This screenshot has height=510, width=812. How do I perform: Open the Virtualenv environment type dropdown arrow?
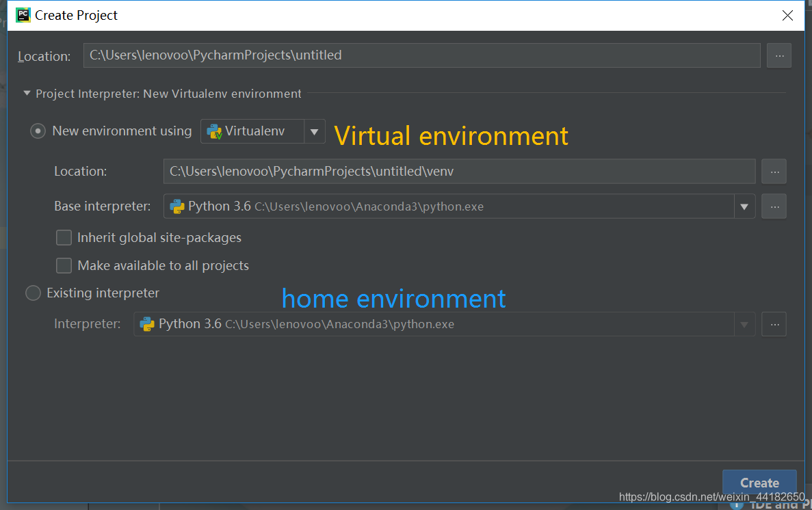pyautogui.click(x=315, y=131)
